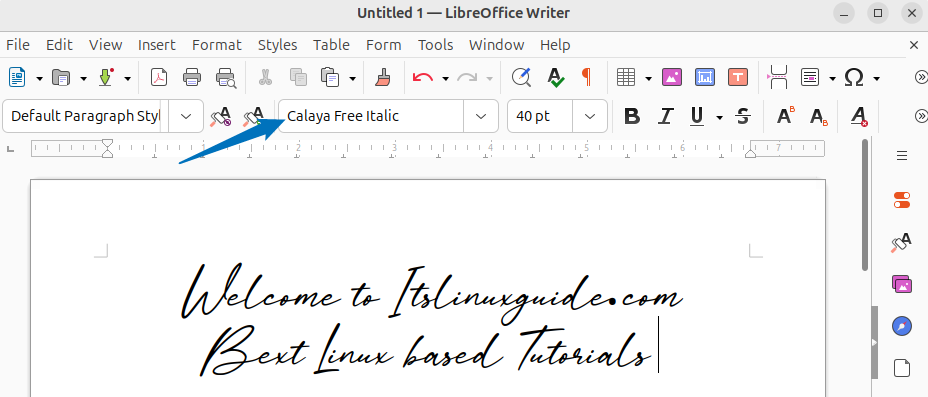Viewport: 928px width, 397px height.
Task: Click the Save document icon
Action: click(x=105, y=77)
